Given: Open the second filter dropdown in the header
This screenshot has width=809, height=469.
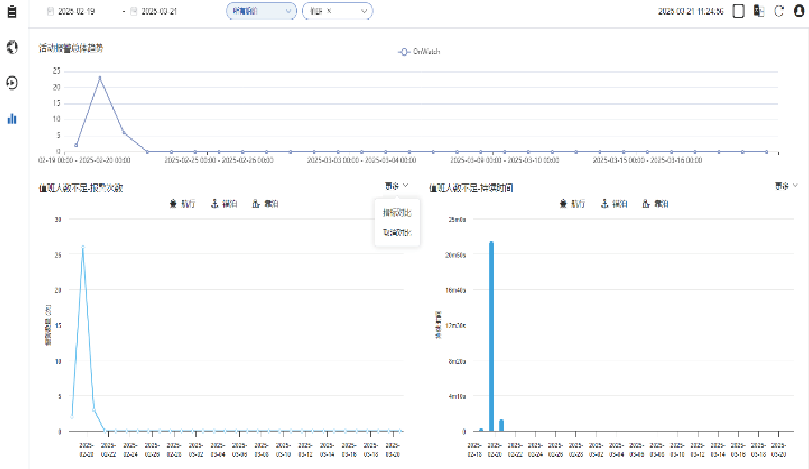Looking at the screenshot, I should (x=337, y=11).
